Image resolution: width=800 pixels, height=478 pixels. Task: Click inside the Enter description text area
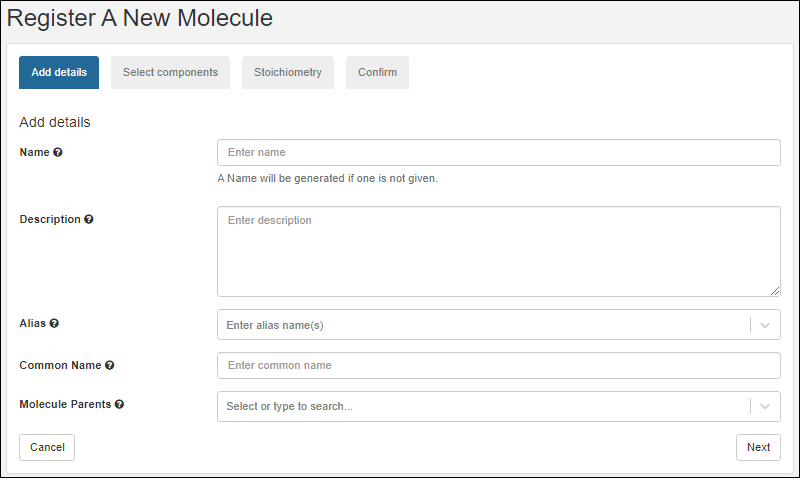click(x=498, y=251)
